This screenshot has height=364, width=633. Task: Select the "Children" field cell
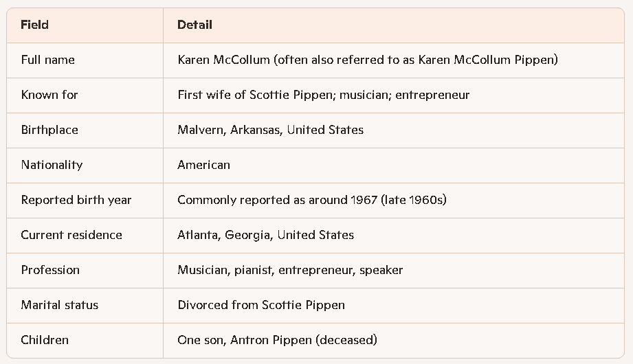pyautogui.click(x=45, y=340)
